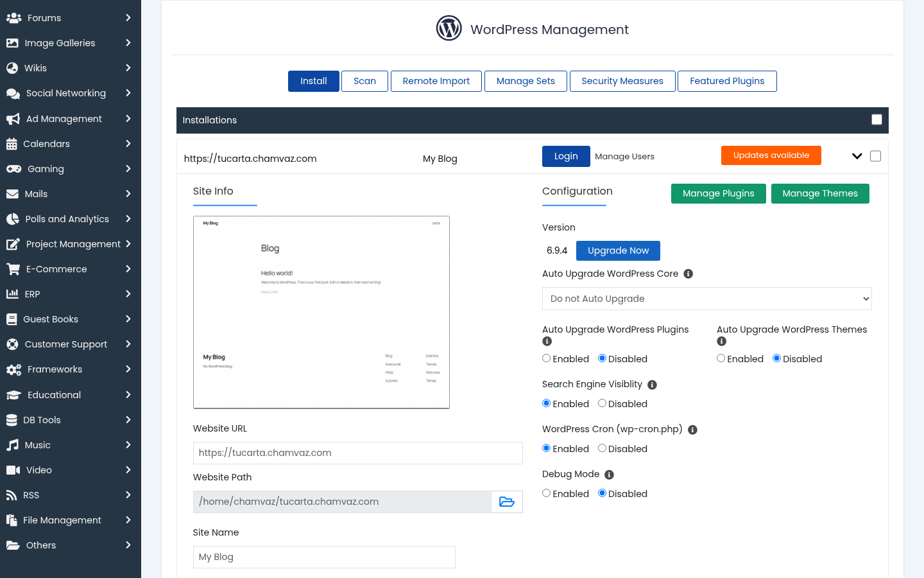
Task: Expand the Video category arrow
Action: pyautogui.click(x=128, y=470)
